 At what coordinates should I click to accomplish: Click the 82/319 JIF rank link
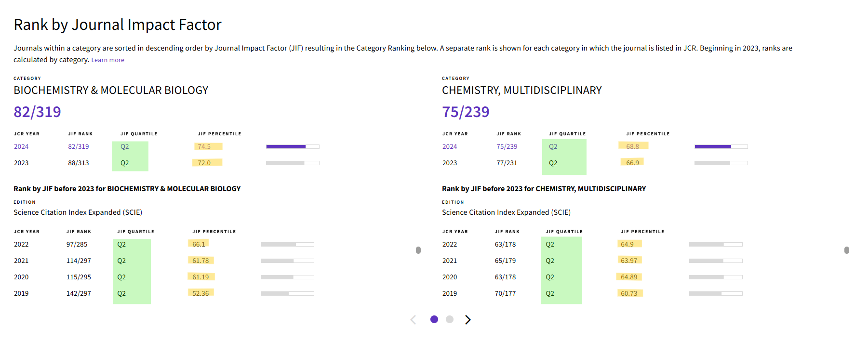click(79, 147)
